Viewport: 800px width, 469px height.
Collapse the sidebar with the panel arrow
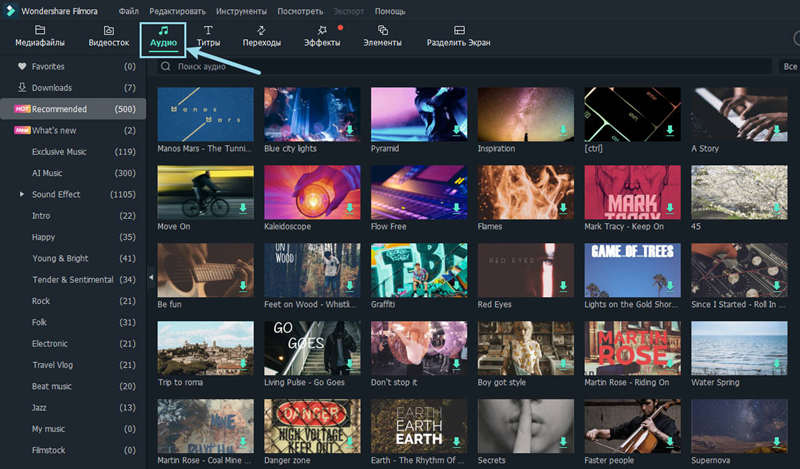pos(151,277)
